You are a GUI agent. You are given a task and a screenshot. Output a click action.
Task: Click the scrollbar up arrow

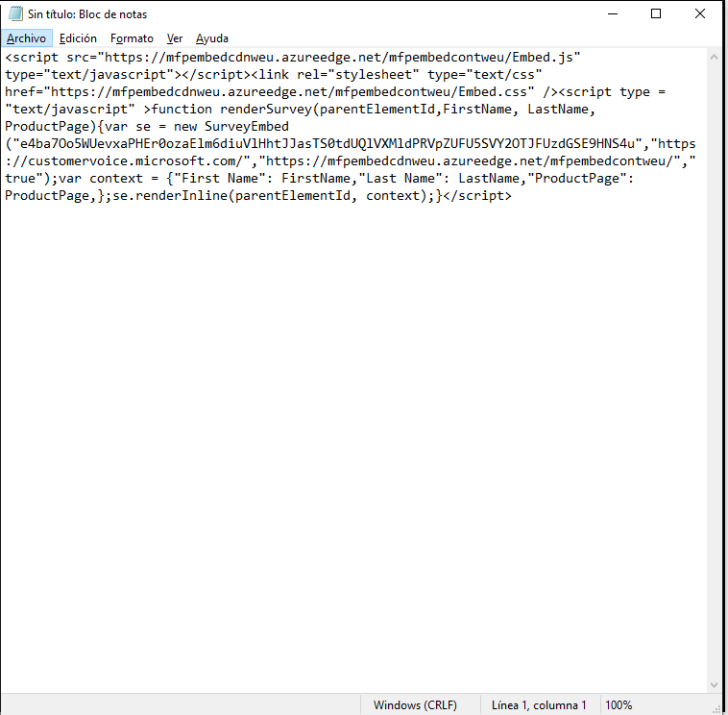714,57
